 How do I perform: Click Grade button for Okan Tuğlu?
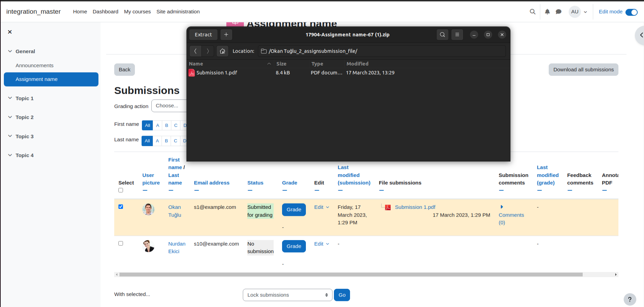click(x=294, y=210)
